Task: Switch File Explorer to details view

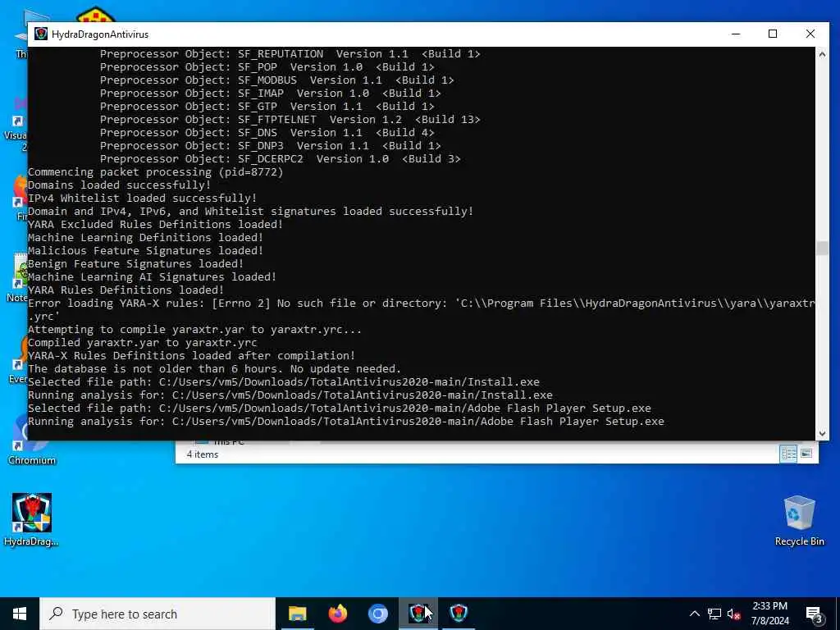Action: coord(788,454)
